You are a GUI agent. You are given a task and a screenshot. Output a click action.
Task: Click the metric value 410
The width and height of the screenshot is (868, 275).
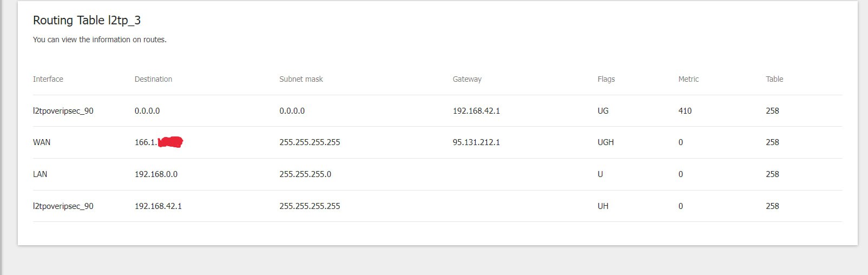tap(685, 111)
